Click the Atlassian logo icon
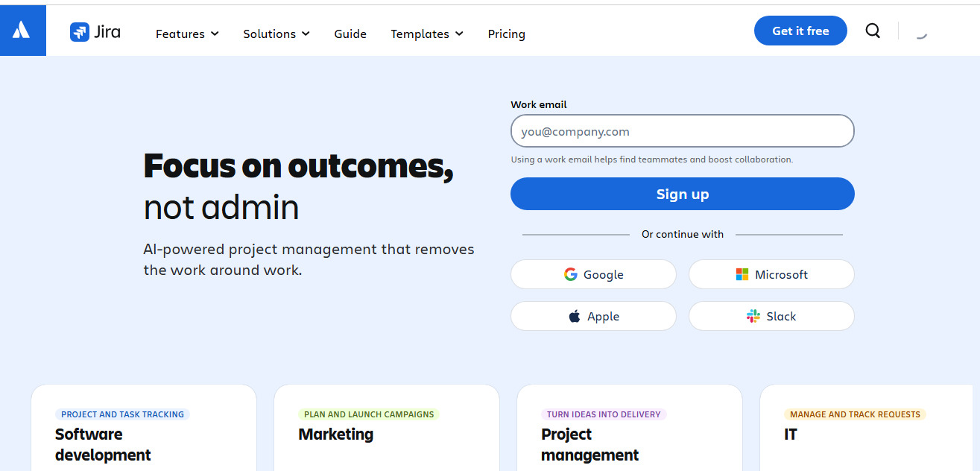This screenshot has height=471, width=980. click(23, 30)
